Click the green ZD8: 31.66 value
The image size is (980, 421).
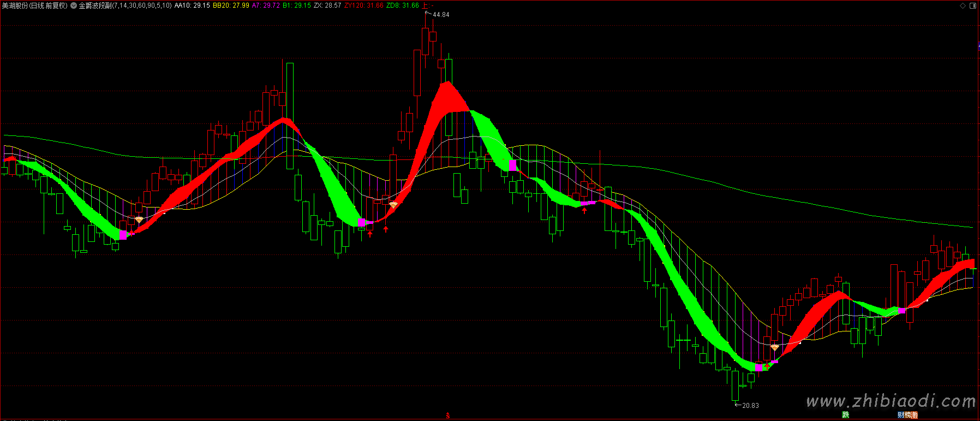click(x=403, y=5)
